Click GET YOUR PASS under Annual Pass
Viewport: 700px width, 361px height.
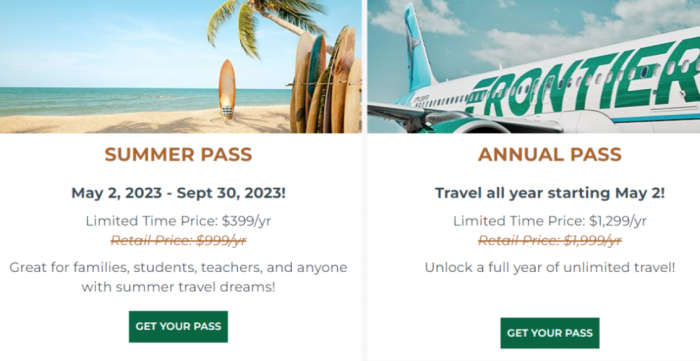tap(550, 333)
